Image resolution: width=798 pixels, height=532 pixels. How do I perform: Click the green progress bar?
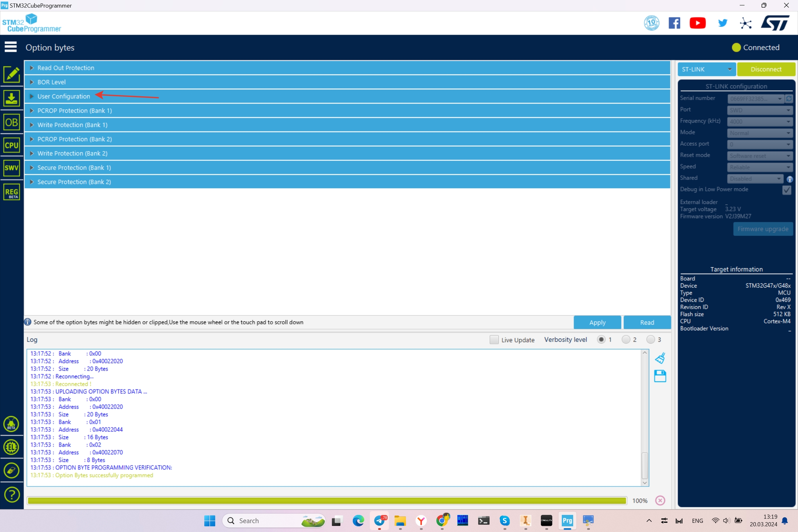point(327,500)
